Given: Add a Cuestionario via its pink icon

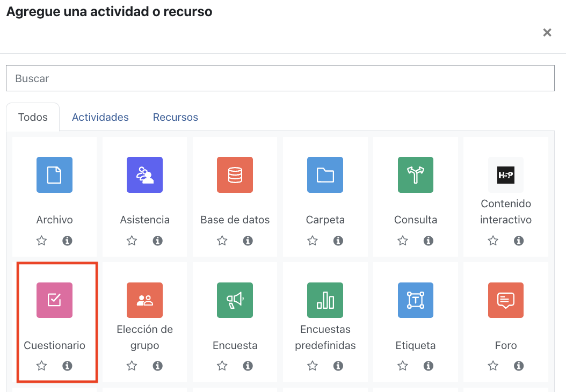Looking at the screenshot, I should 55,300.
